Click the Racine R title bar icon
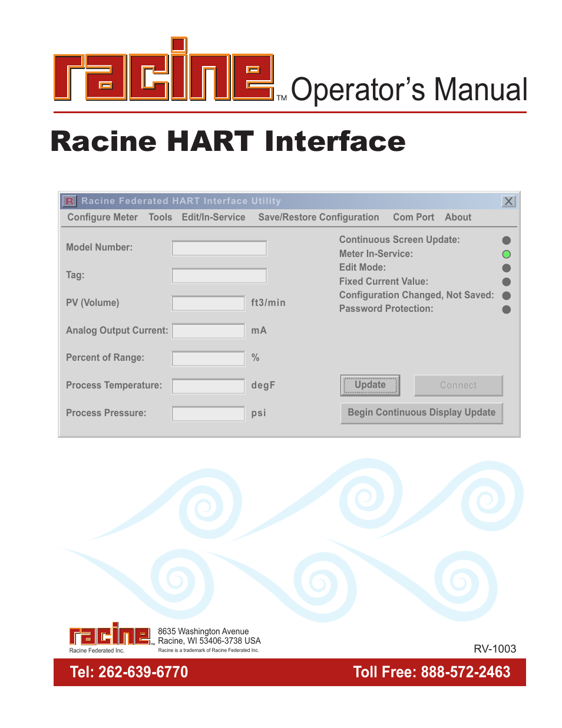 70,201
